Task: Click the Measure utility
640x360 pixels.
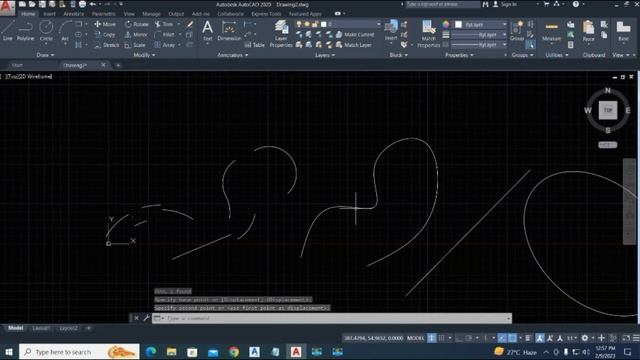Action: click(x=551, y=31)
